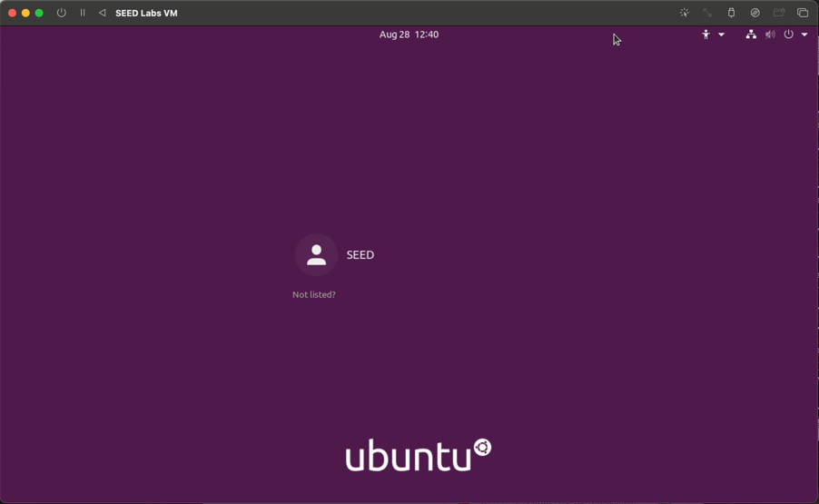
Task: Expand the system menu arrow
Action: click(x=804, y=35)
